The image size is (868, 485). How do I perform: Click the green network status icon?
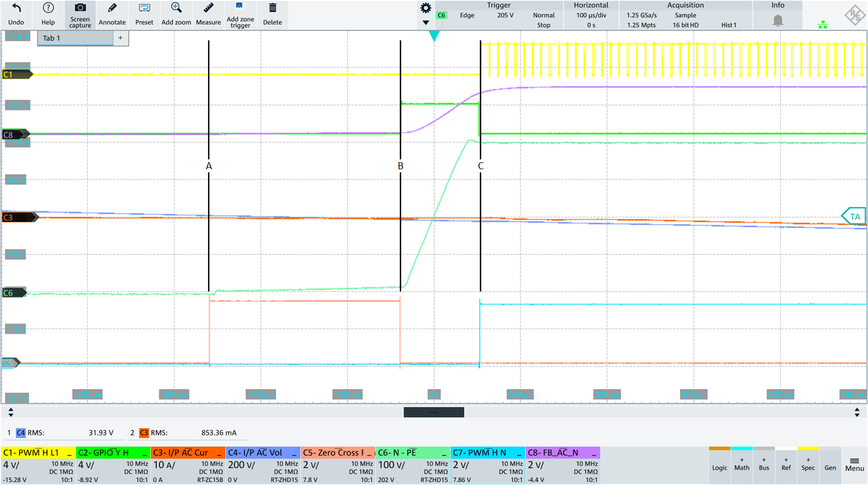823,25
